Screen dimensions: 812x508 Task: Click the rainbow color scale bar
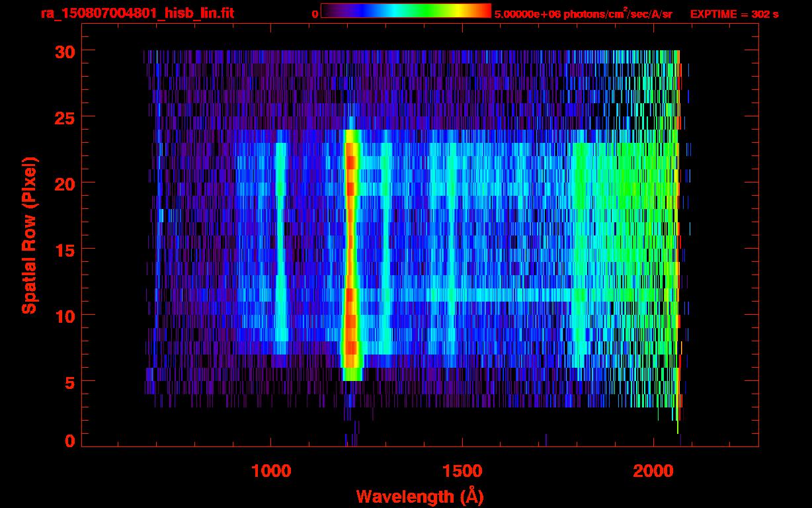click(x=406, y=11)
